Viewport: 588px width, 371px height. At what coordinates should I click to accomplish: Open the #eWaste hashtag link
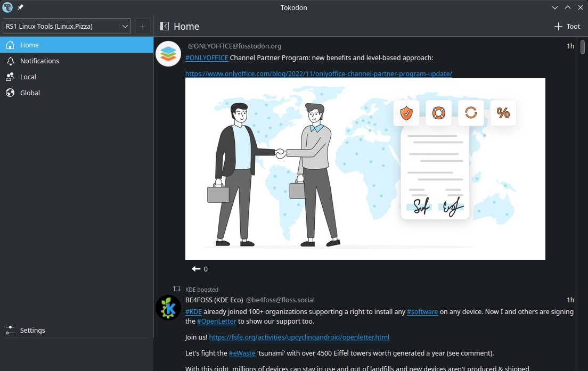(242, 353)
